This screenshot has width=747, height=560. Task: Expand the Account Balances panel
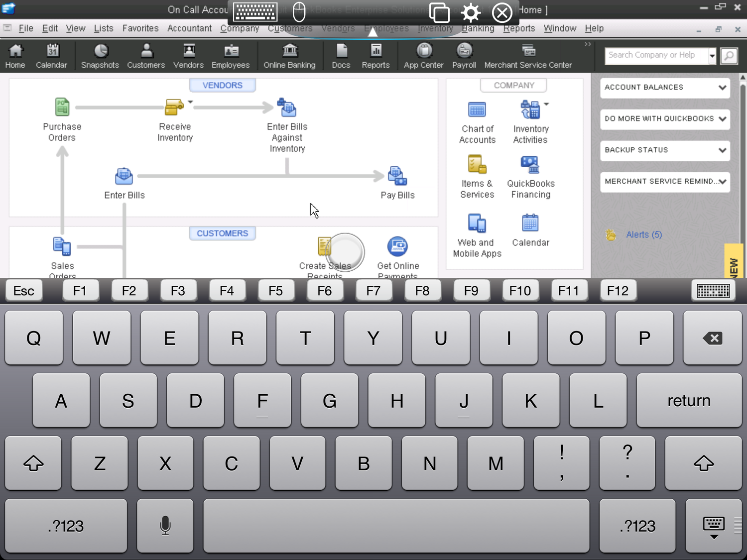(x=665, y=88)
